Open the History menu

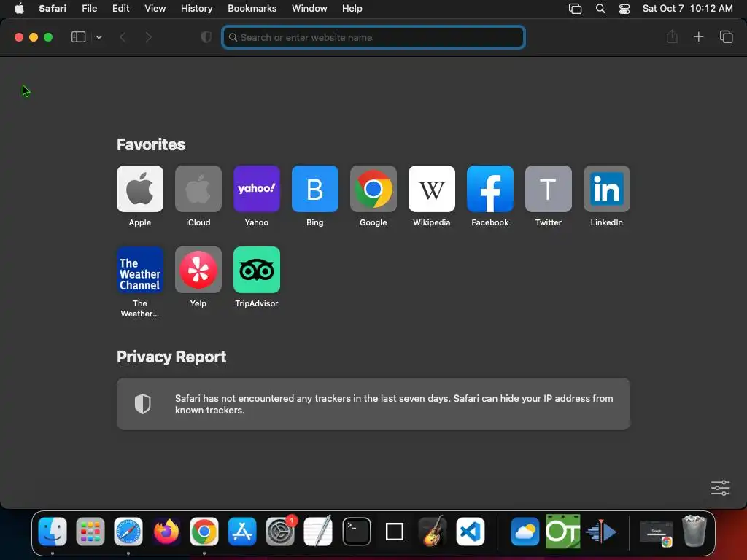[x=196, y=8]
